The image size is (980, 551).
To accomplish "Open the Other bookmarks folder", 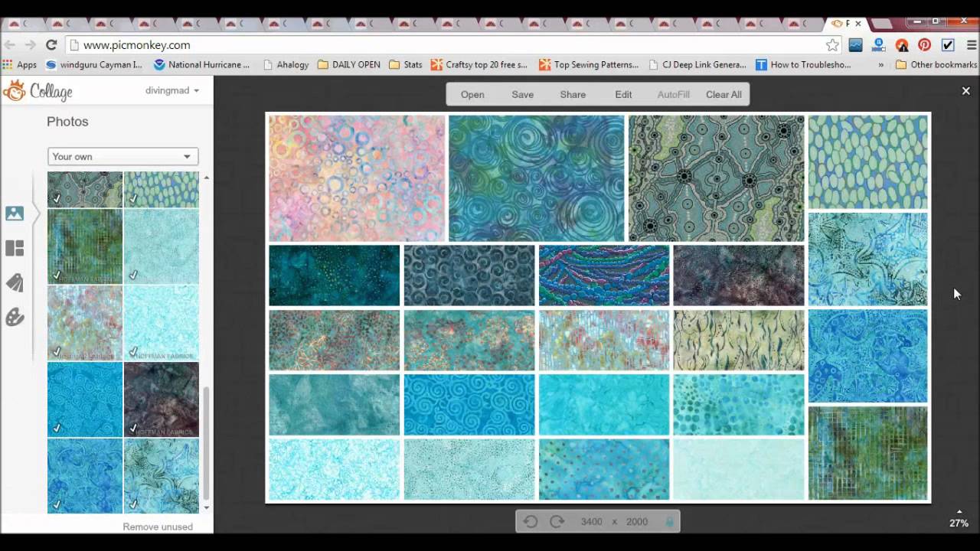I will coord(936,65).
